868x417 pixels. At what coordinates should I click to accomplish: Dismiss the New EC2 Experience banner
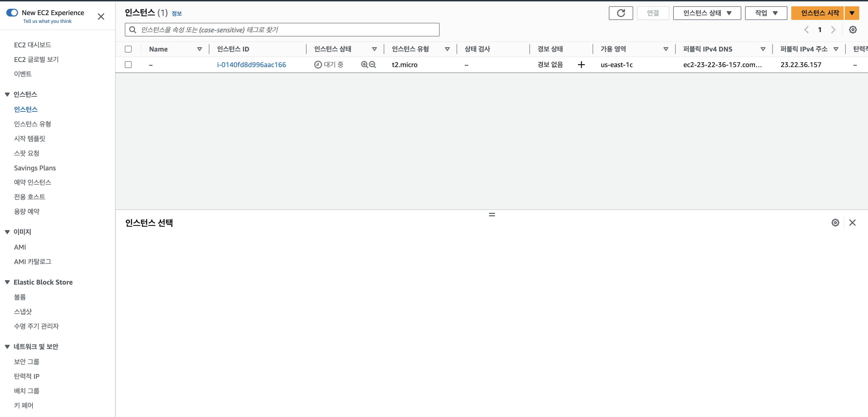tap(101, 17)
